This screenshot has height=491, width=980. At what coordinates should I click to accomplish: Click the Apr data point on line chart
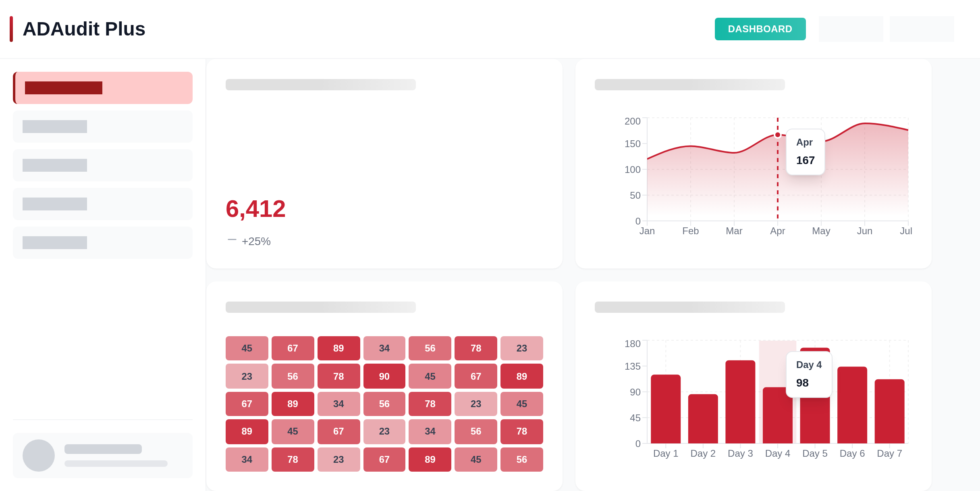(x=777, y=135)
